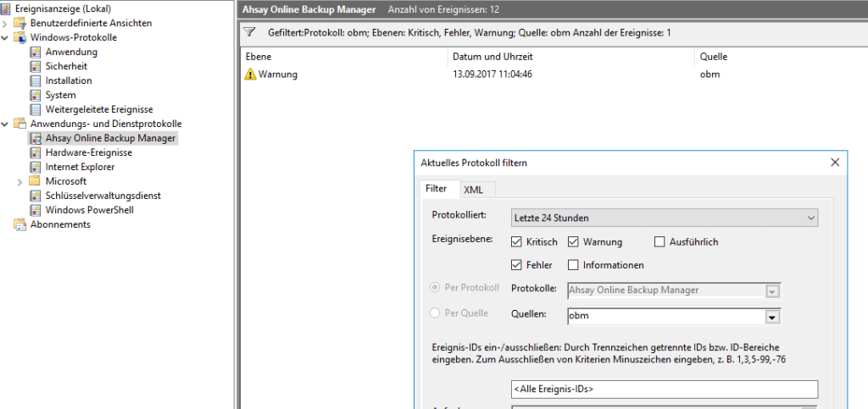Viewport: 868px width, 409px height.
Task: Click the obm source cell in event row
Action: coord(709,74)
